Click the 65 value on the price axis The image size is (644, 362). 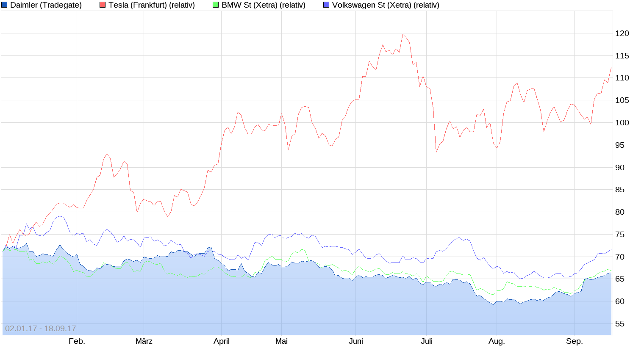tap(620, 279)
